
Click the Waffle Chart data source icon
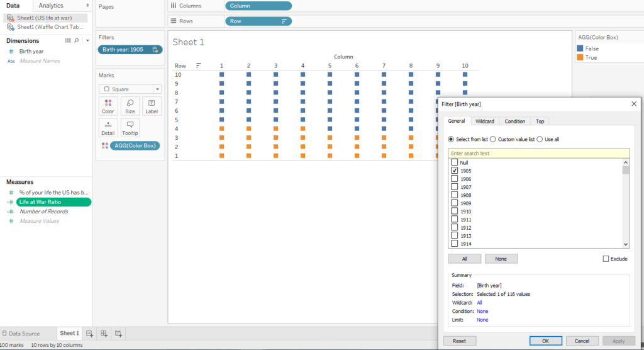11,27
